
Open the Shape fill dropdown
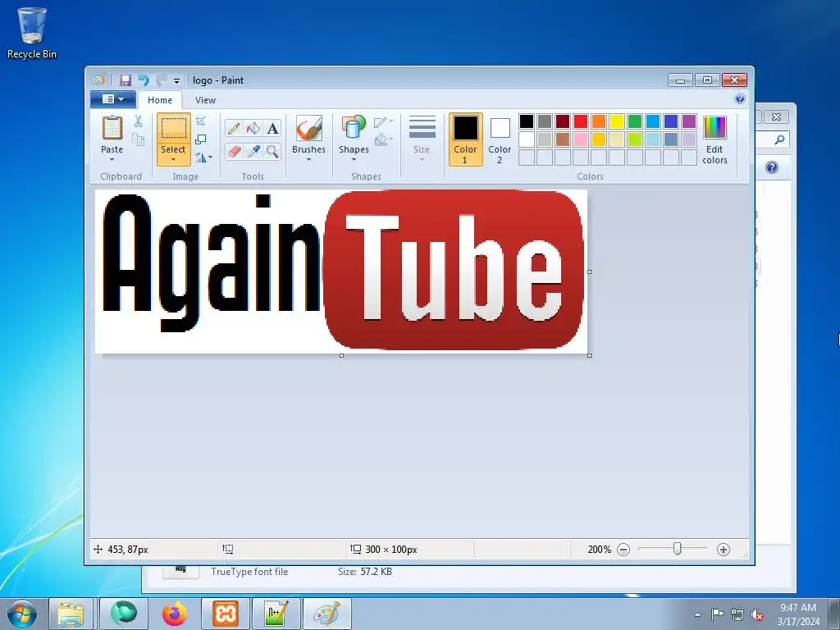pos(384,140)
